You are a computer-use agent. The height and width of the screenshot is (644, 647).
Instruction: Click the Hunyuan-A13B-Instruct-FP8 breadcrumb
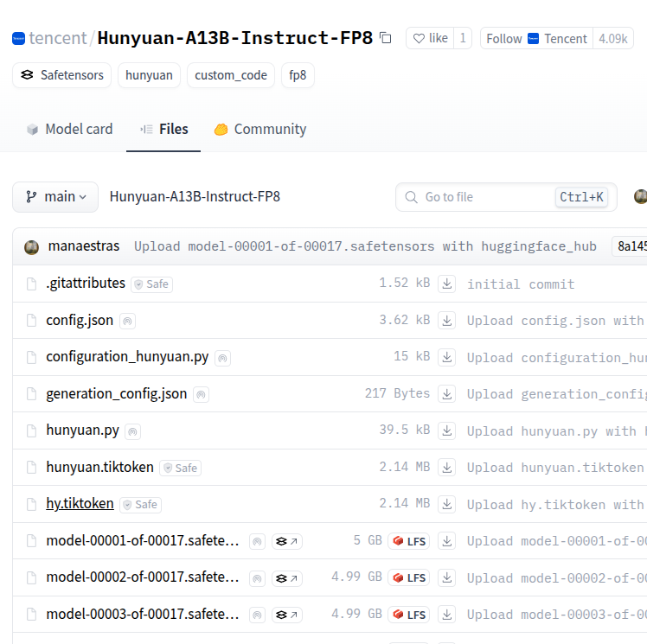click(195, 197)
